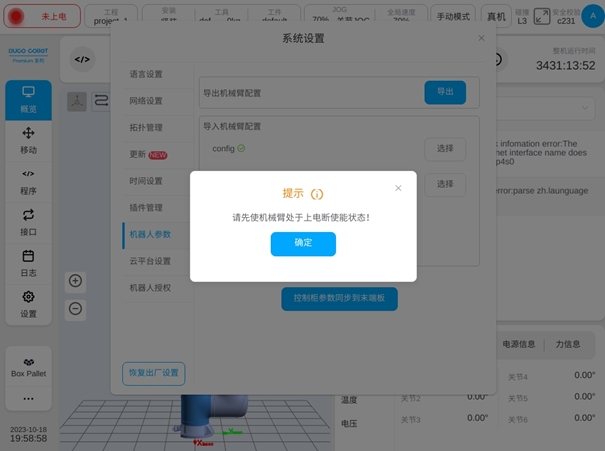Switch to the 力信息 tab
Screen dimensions: 605x451
point(568,344)
